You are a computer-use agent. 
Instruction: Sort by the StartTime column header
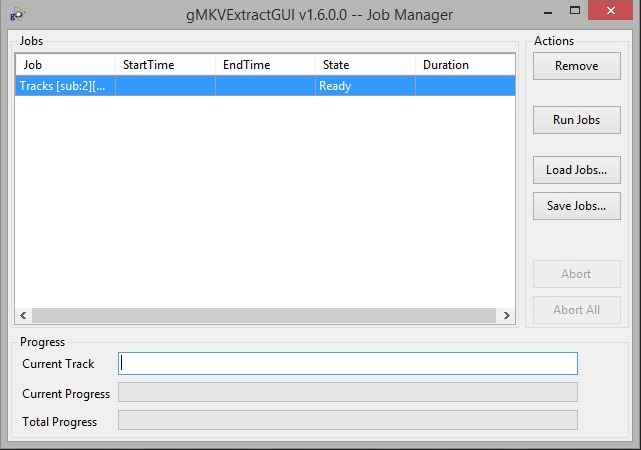pyautogui.click(x=165, y=65)
